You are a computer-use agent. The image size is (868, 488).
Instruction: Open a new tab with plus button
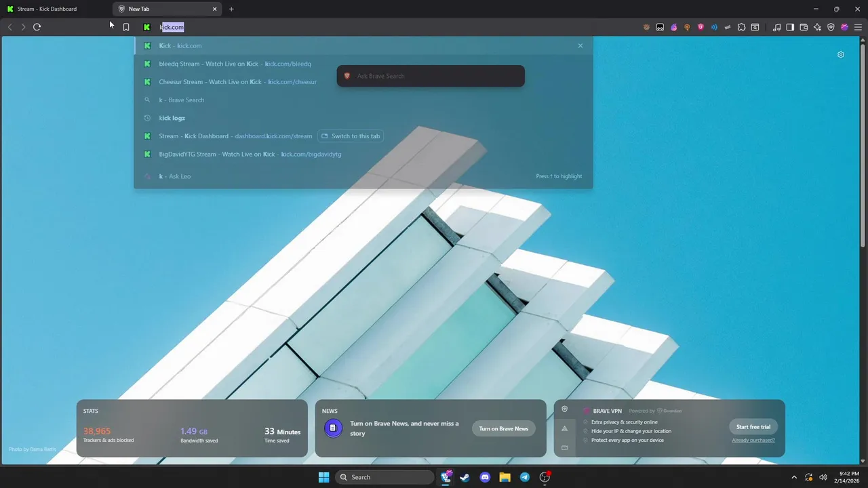231,9
